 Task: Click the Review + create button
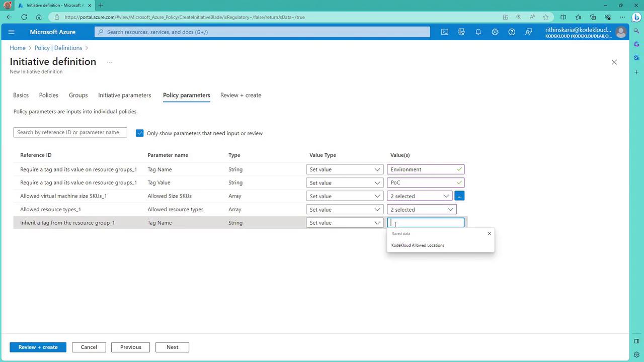click(x=38, y=347)
